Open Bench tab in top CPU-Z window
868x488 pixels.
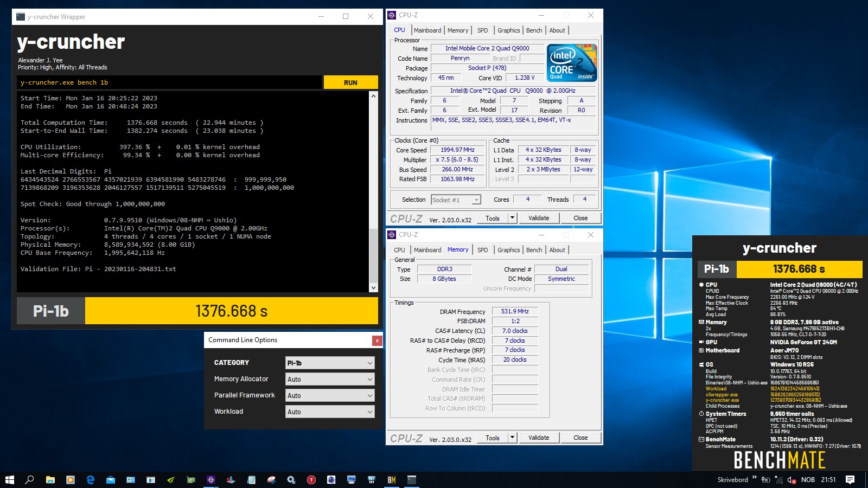[x=534, y=30]
